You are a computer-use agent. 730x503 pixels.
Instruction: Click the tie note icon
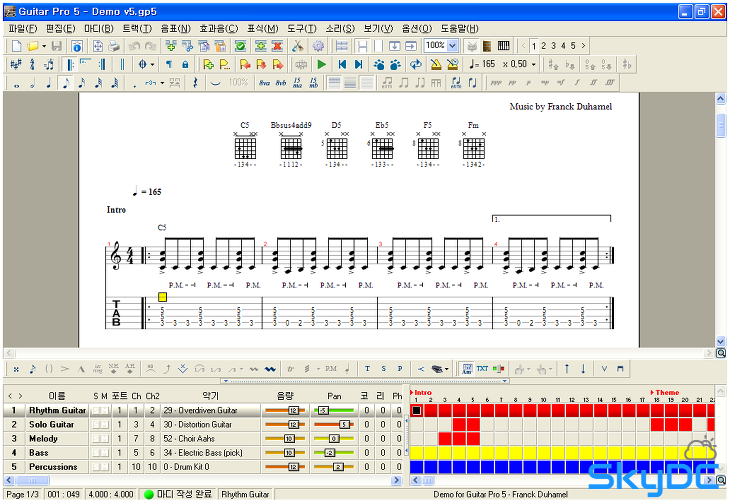(x=215, y=83)
